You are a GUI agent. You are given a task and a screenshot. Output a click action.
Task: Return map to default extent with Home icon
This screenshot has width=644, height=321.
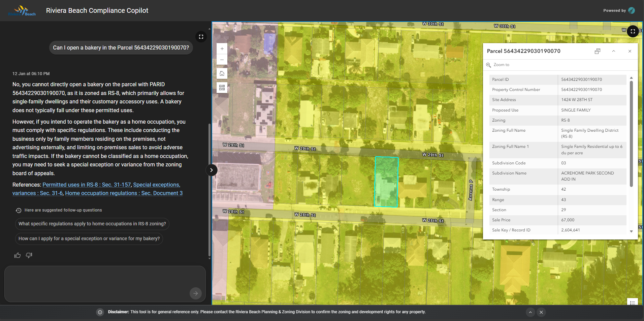point(222,73)
